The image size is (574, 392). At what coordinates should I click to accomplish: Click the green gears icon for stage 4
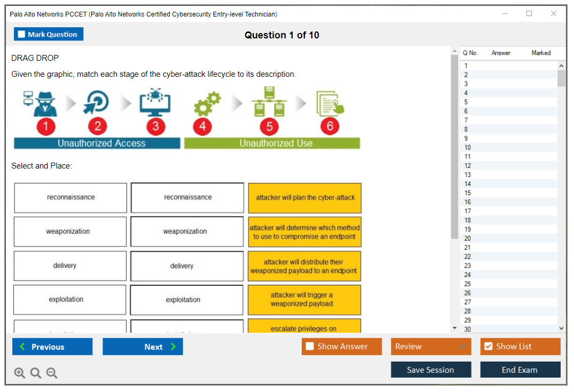207,104
